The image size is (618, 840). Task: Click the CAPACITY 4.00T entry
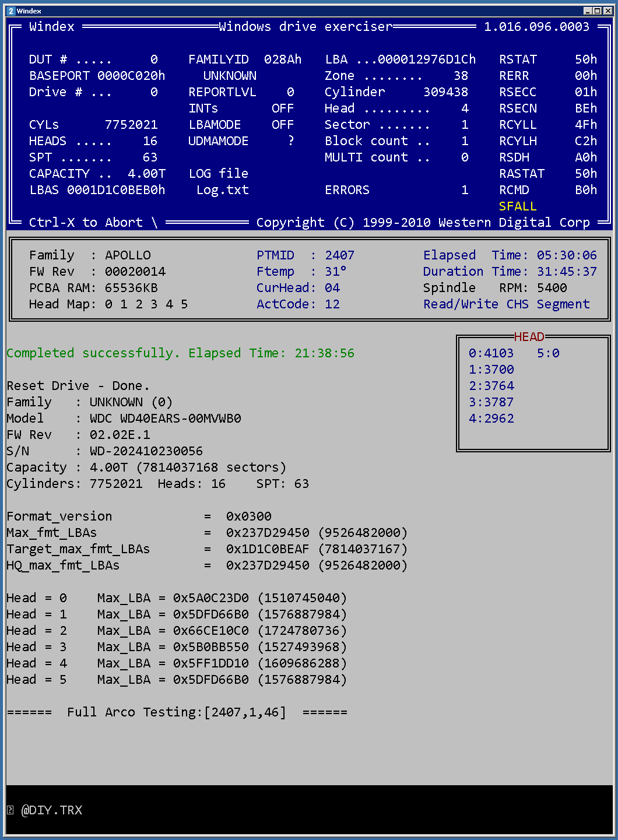tap(97, 174)
